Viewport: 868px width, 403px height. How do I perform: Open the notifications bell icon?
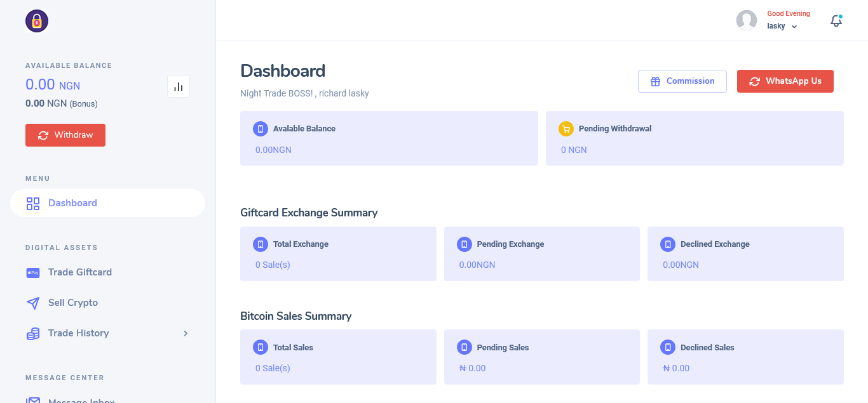pos(836,21)
